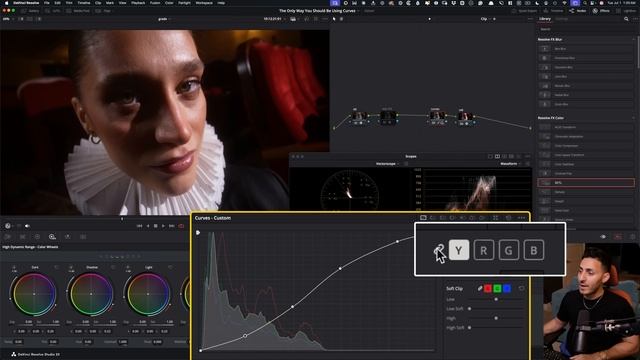Screen dimensions: 640x360
Task: Select the last node in the node graph
Action: pos(465,117)
